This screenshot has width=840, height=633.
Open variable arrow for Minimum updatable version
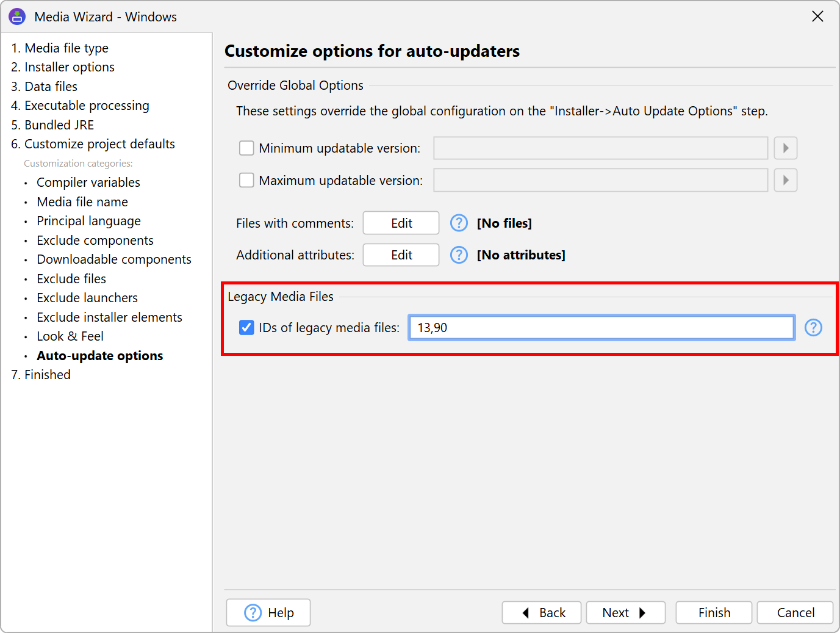[x=786, y=148]
